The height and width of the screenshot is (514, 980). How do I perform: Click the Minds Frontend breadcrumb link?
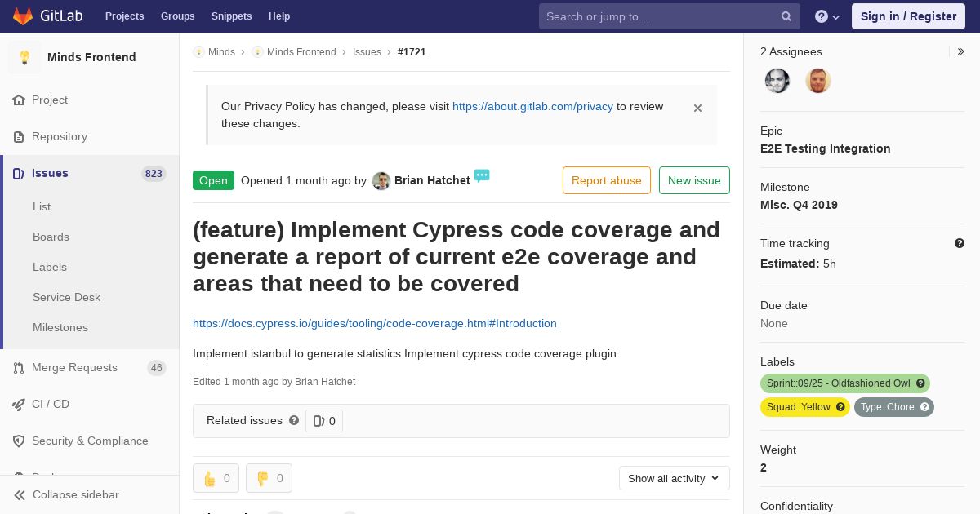click(301, 51)
